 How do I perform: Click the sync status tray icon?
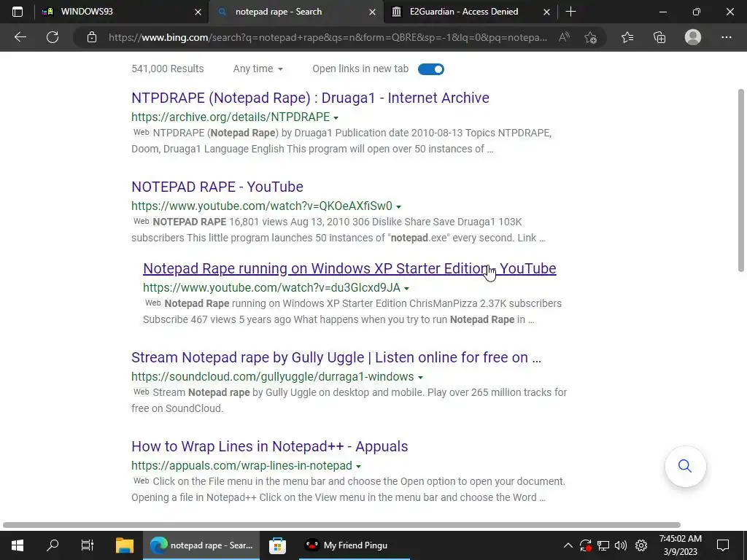click(x=586, y=545)
